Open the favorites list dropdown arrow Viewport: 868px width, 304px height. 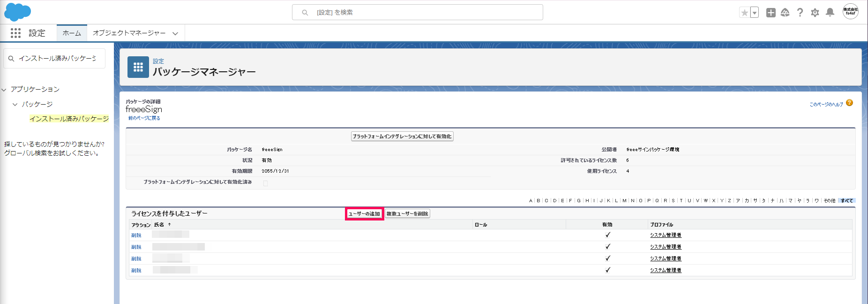click(x=755, y=13)
